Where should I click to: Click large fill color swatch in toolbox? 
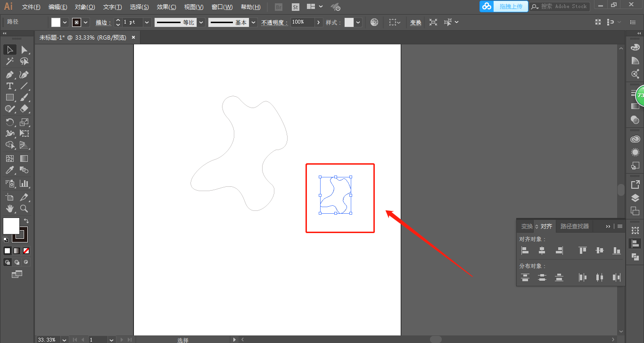[11, 226]
